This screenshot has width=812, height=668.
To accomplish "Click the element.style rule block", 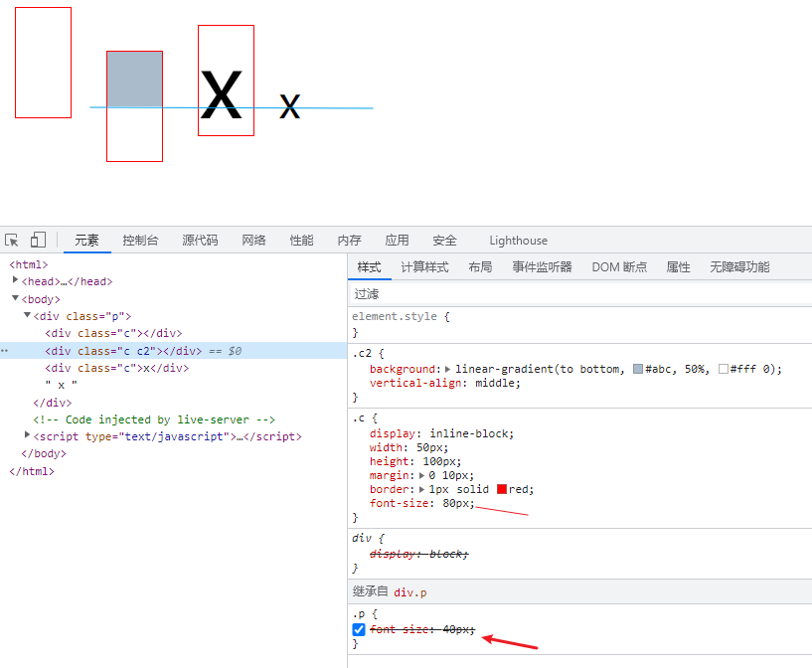I will (x=580, y=324).
